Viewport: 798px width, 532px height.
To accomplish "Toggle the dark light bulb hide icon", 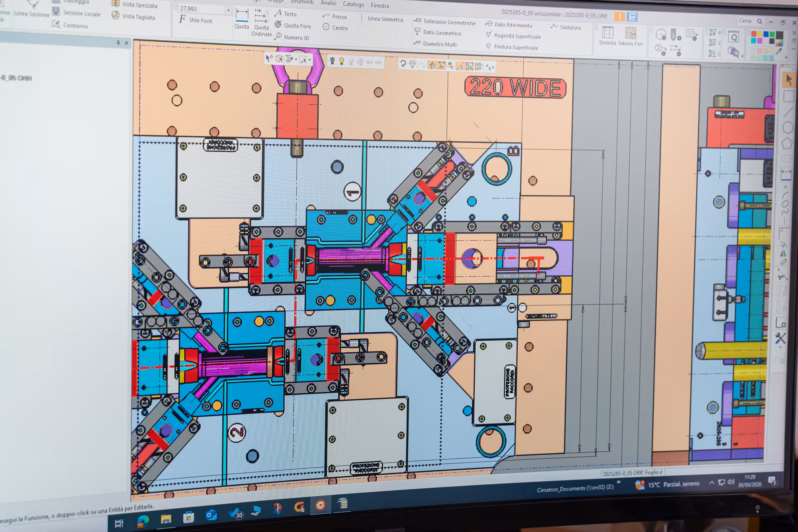I will (332, 61).
